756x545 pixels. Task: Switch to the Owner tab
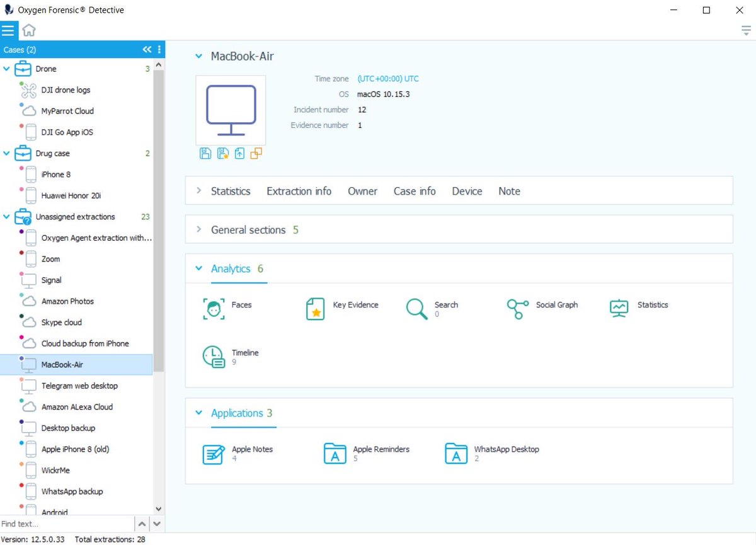pos(362,191)
